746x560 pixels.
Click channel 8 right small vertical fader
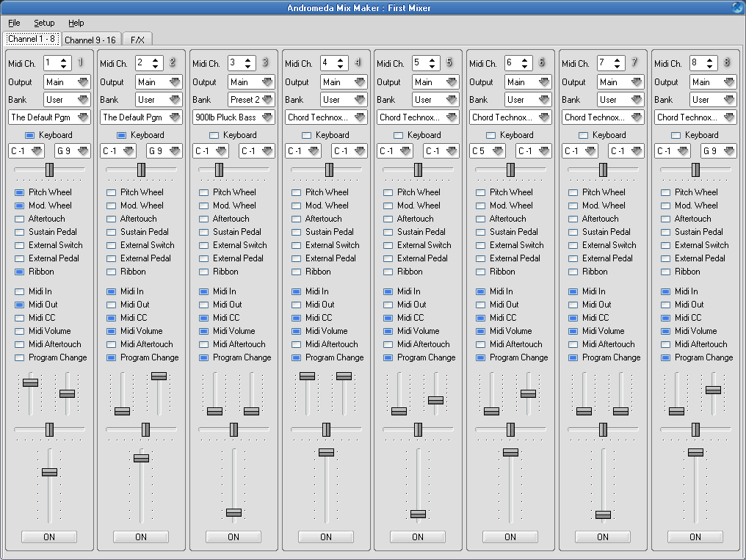713,390
